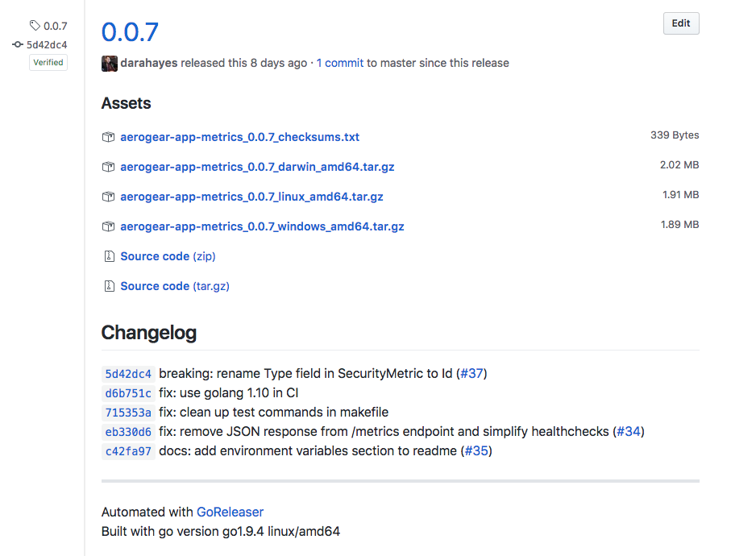Screen dimensions: 756x556
Task: Click 'released this 8 days ago' text
Action: pos(244,63)
